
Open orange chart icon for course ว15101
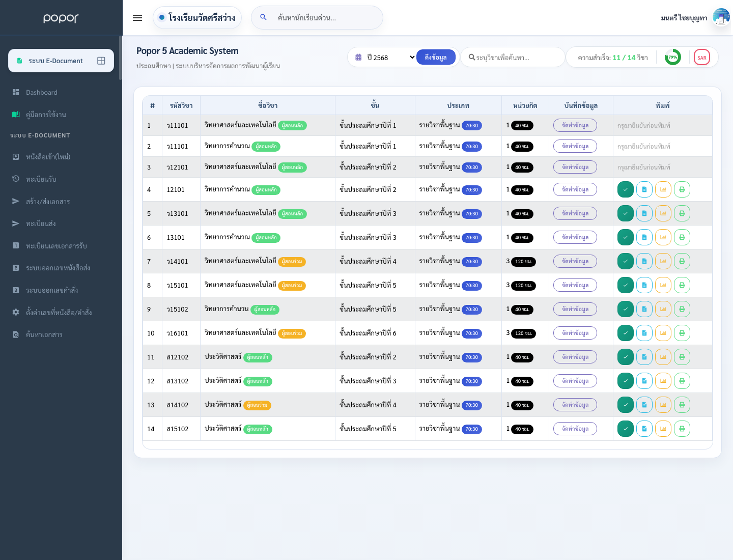[663, 285]
